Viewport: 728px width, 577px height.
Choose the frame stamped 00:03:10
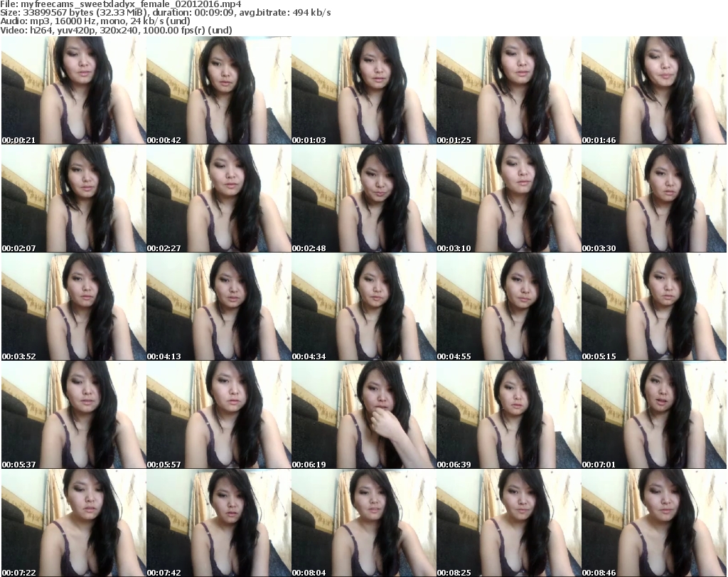[509, 198]
